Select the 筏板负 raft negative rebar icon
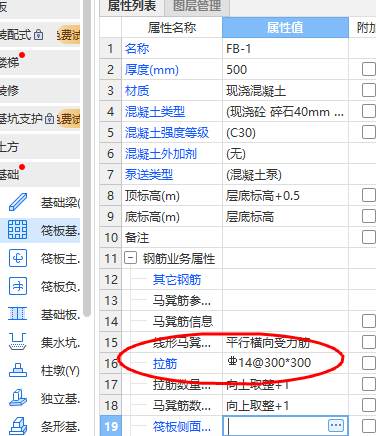This screenshot has width=376, height=436. (x=18, y=286)
